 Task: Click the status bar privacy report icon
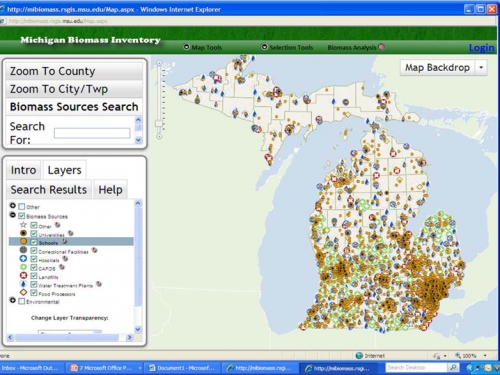coord(436,356)
